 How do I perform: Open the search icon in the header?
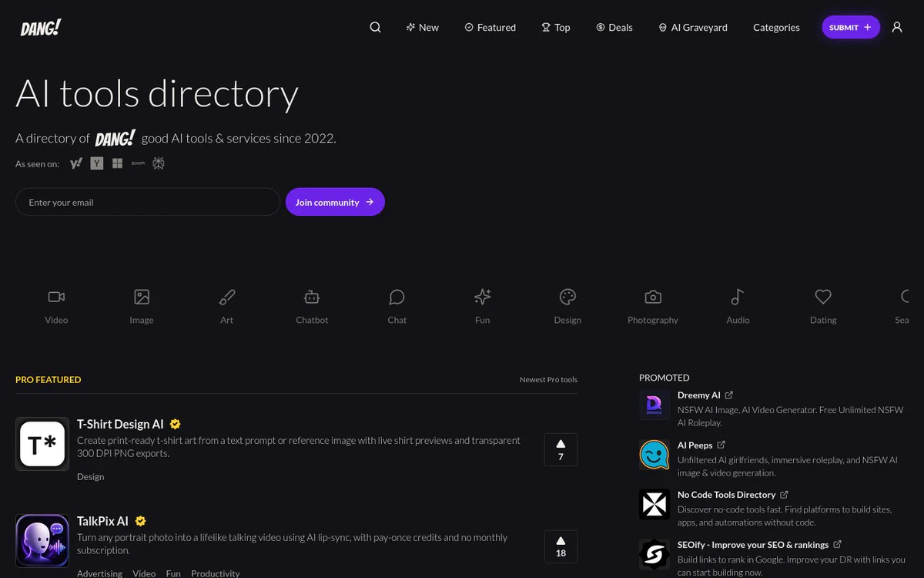(x=375, y=27)
